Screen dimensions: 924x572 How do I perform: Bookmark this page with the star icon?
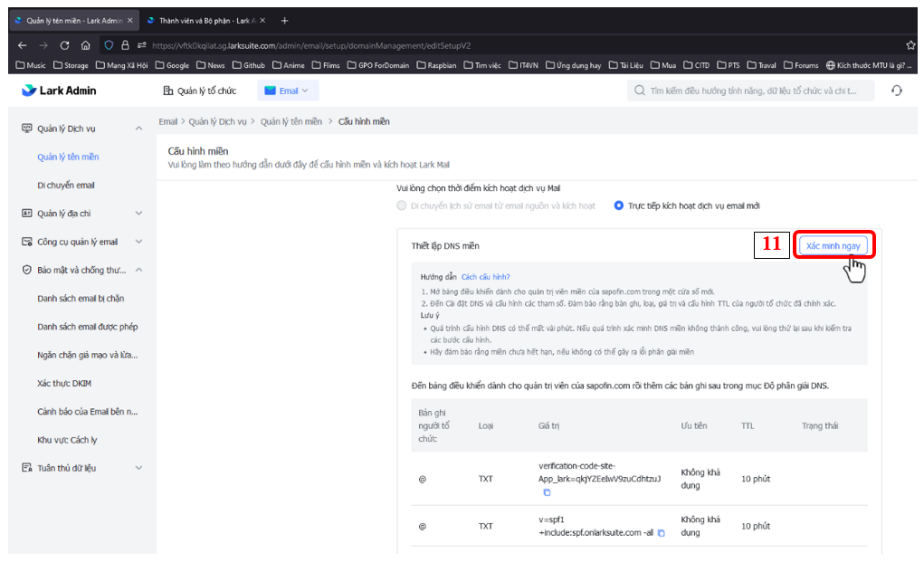pyautogui.click(x=910, y=45)
